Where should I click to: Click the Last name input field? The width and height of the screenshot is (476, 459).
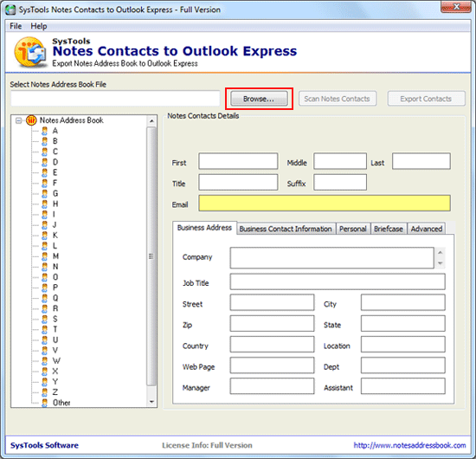[x=421, y=161]
